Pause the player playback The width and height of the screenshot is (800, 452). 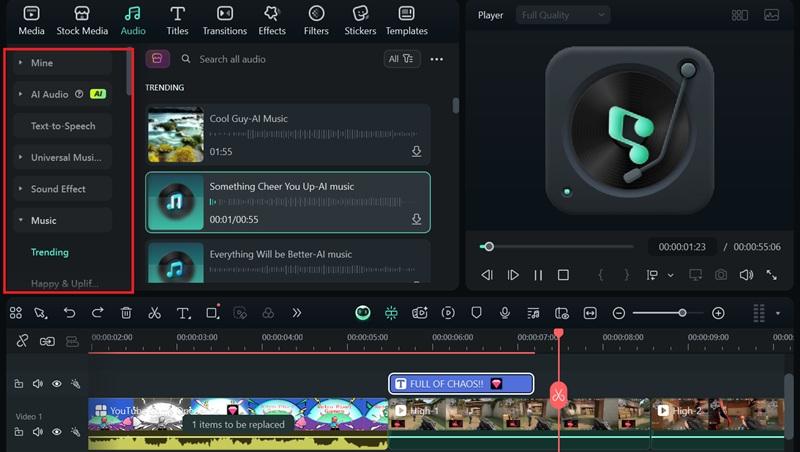coord(538,275)
